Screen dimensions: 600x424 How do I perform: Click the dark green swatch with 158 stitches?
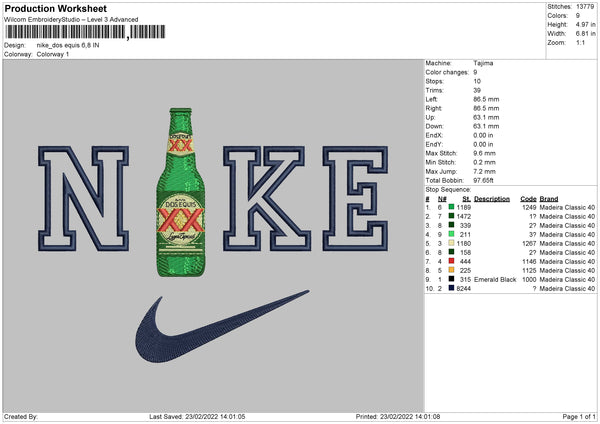[x=451, y=252]
